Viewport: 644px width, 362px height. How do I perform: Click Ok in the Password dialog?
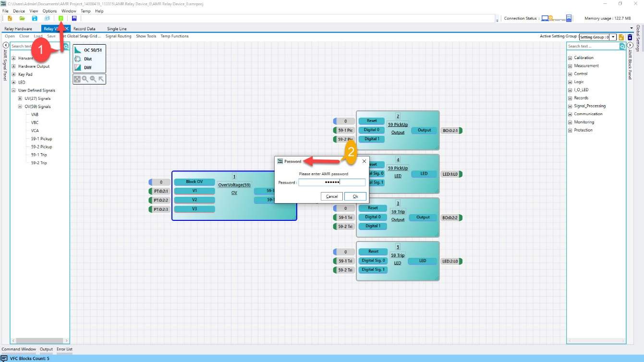[355, 196]
